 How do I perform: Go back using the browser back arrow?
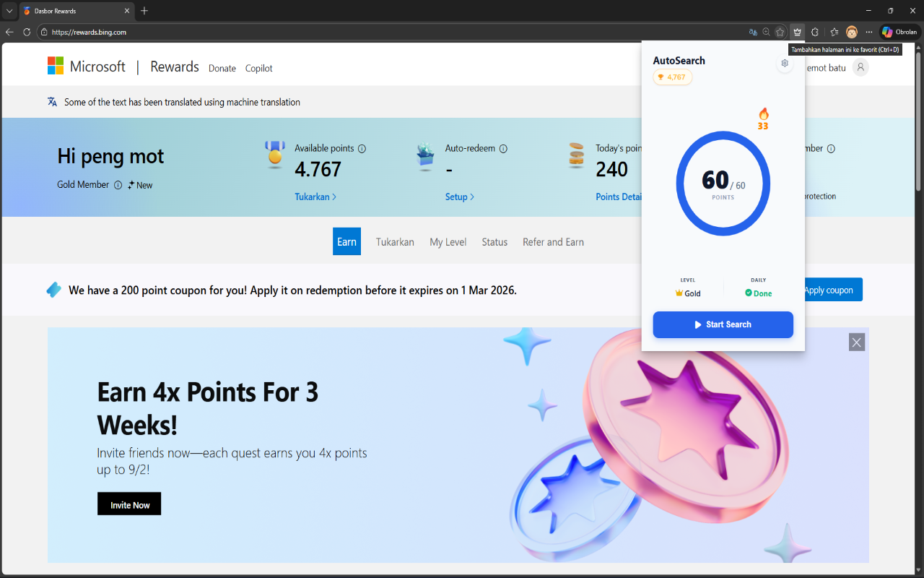coord(9,32)
